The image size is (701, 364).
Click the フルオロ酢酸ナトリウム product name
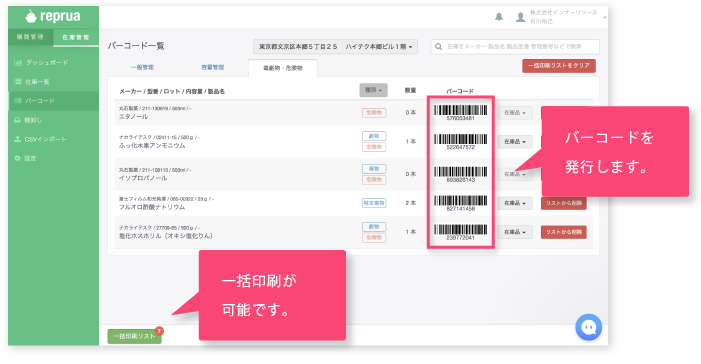[x=152, y=207]
